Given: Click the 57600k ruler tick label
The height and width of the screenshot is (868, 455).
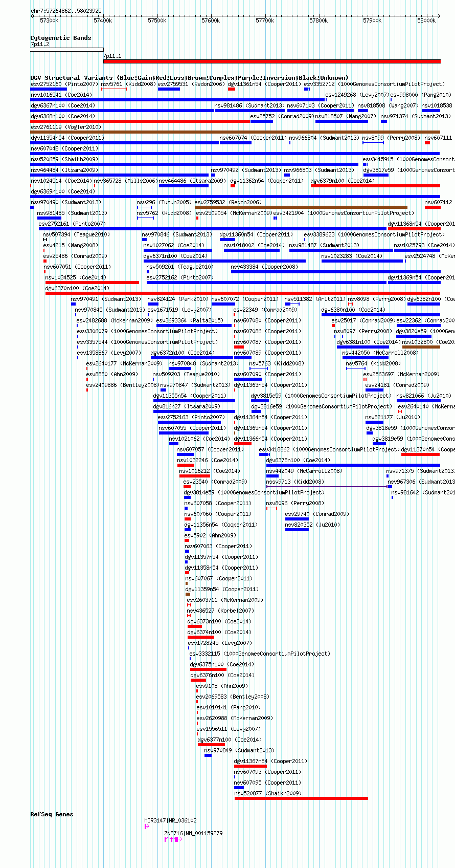Looking at the screenshot, I should [211, 20].
